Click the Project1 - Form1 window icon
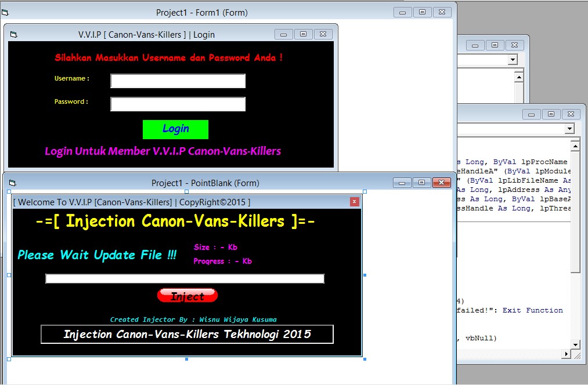 tap(5, 13)
